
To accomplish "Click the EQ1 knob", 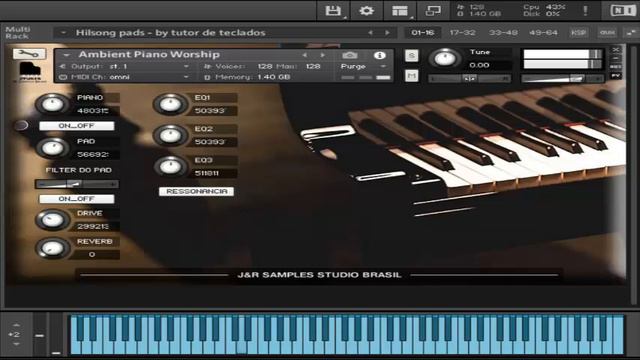I will coord(170,104).
